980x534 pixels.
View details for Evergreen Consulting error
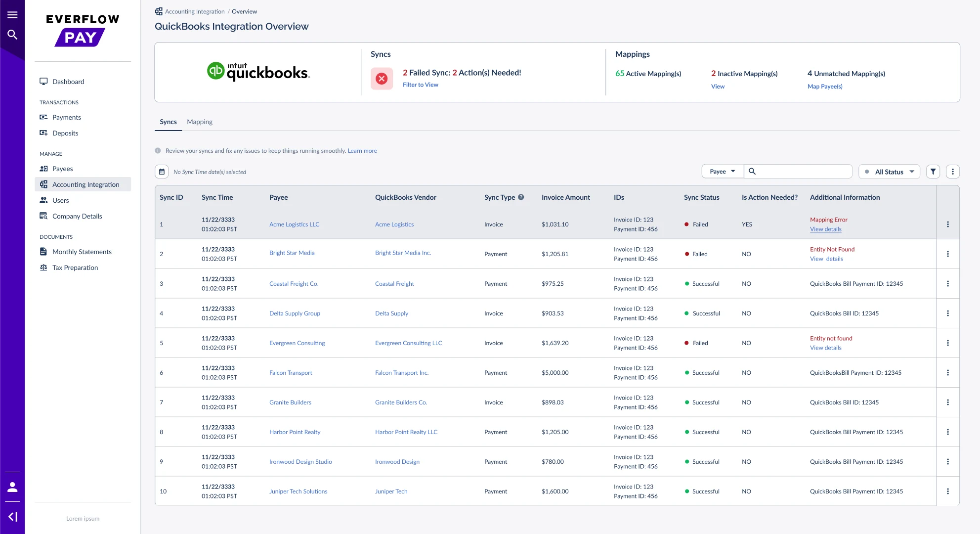tap(825, 348)
